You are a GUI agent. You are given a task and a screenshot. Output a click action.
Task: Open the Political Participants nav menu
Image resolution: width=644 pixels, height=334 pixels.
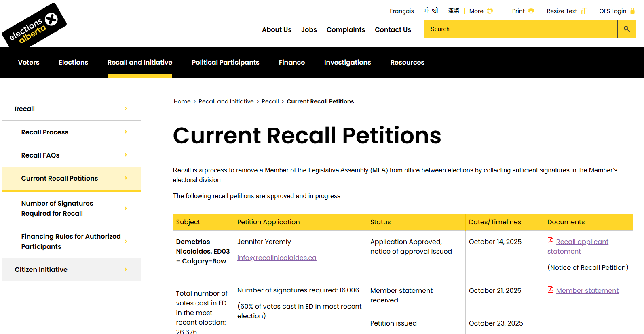[225, 62]
